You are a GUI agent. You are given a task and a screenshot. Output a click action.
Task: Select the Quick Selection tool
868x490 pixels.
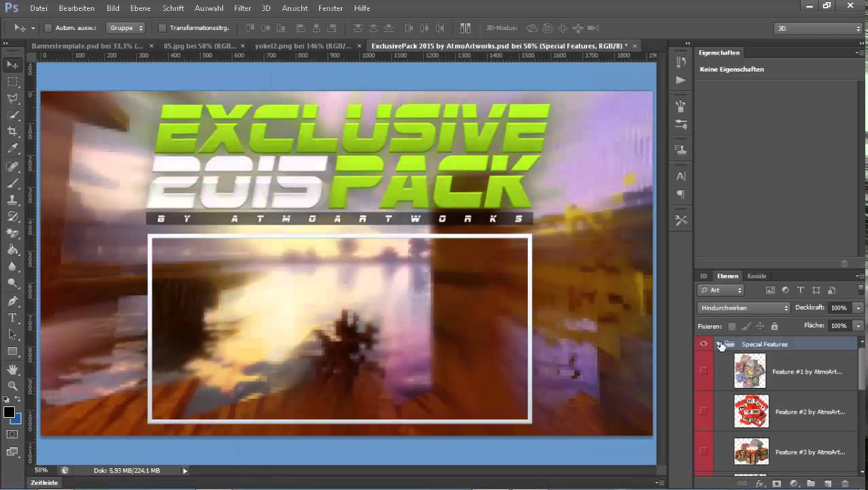(13, 115)
